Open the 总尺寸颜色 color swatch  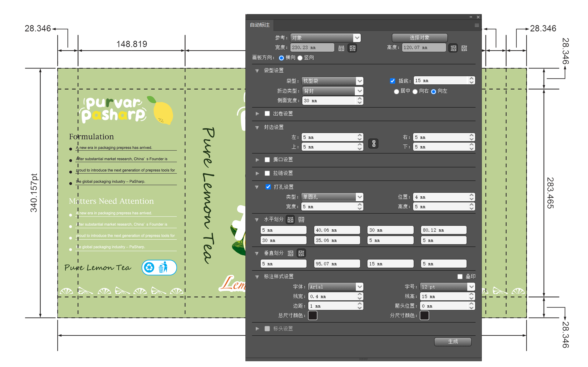[312, 316]
